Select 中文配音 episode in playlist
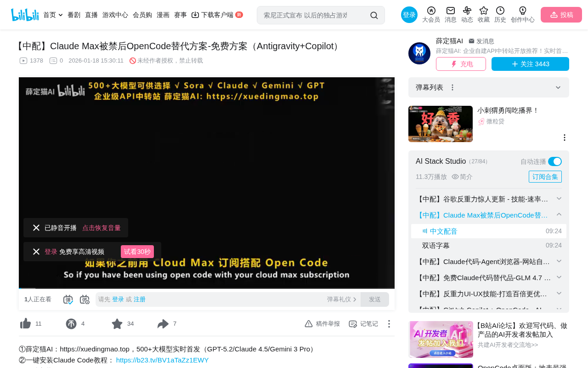 click(489, 231)
